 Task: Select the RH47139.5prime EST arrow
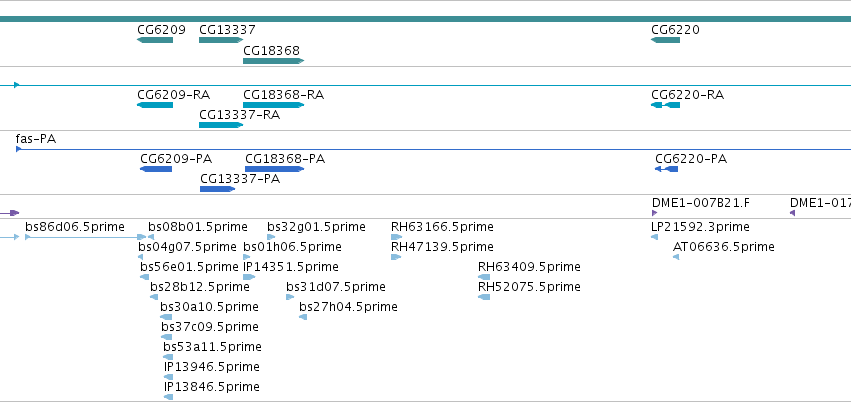[x=396, y=257]
